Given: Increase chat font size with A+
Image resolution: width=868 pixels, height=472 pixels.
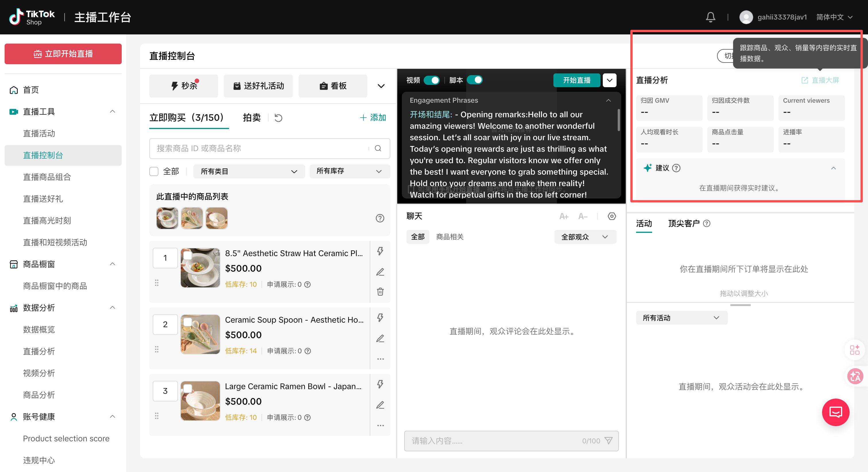Looking at the screenshot, I should pyautogui.click(x=564, y=217).
